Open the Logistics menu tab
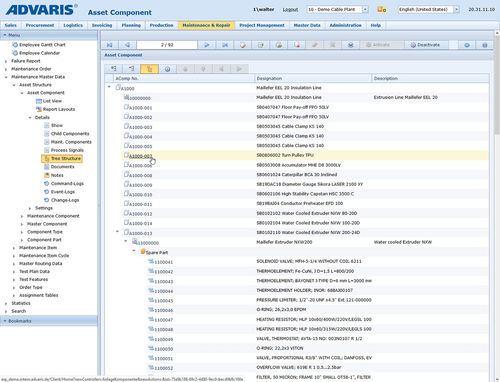The image size is (500, 382). [x=73, y=25]
